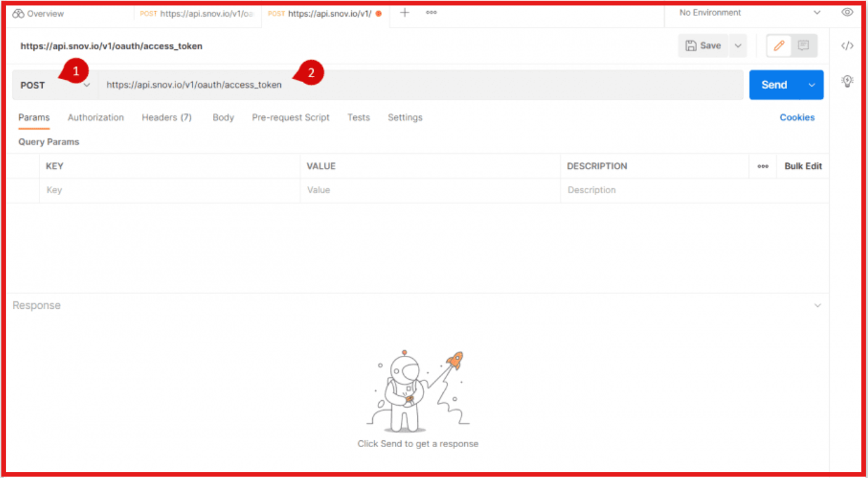The height and width of the screenshot is (478, 868).
Task: Open the Headers (7) tab
Action: (x=167, y=117)
